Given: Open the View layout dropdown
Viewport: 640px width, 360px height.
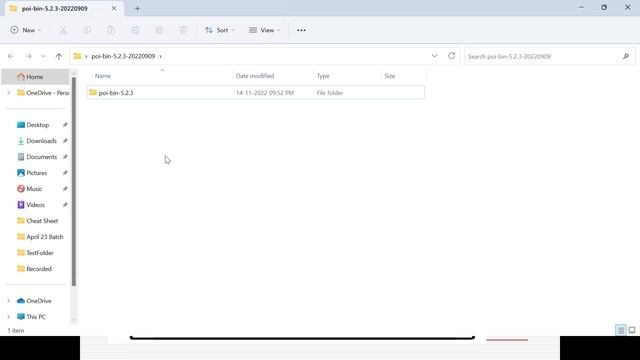Looking at the screenshot, I should (264, 30).
